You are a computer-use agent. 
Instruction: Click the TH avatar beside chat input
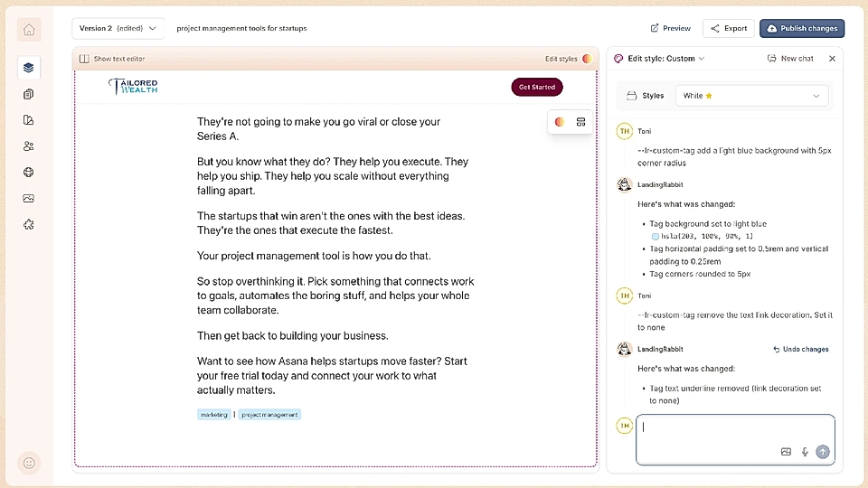[x=625, y=426]
